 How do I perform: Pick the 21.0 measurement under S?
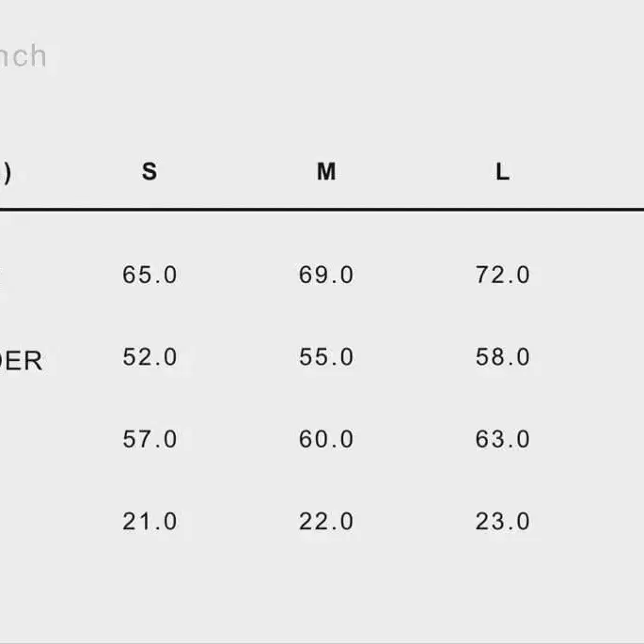149,522
